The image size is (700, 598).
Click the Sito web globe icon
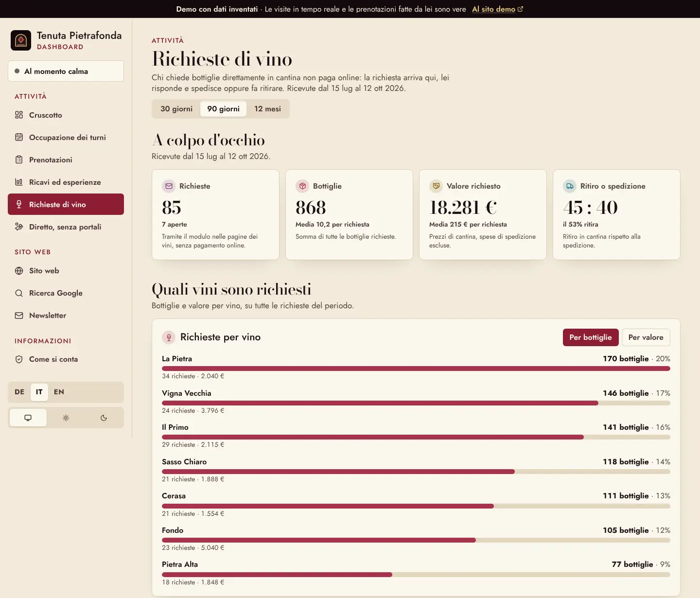click(x=19, y=271)
